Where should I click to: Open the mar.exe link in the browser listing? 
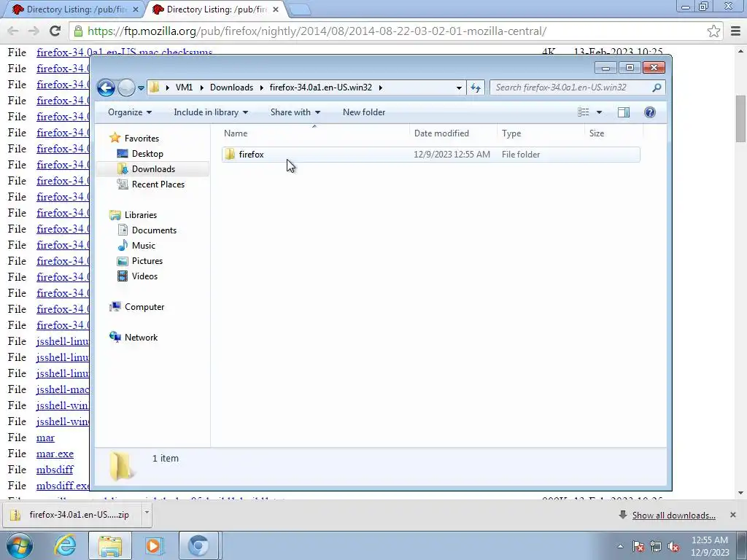pos(55,454)
